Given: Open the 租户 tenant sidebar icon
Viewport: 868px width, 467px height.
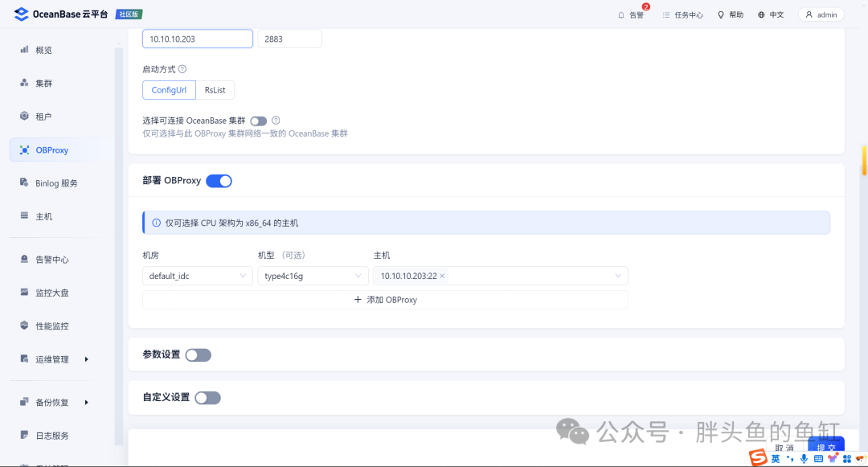Looking at the screenshot, I should [x=24, y=117].
